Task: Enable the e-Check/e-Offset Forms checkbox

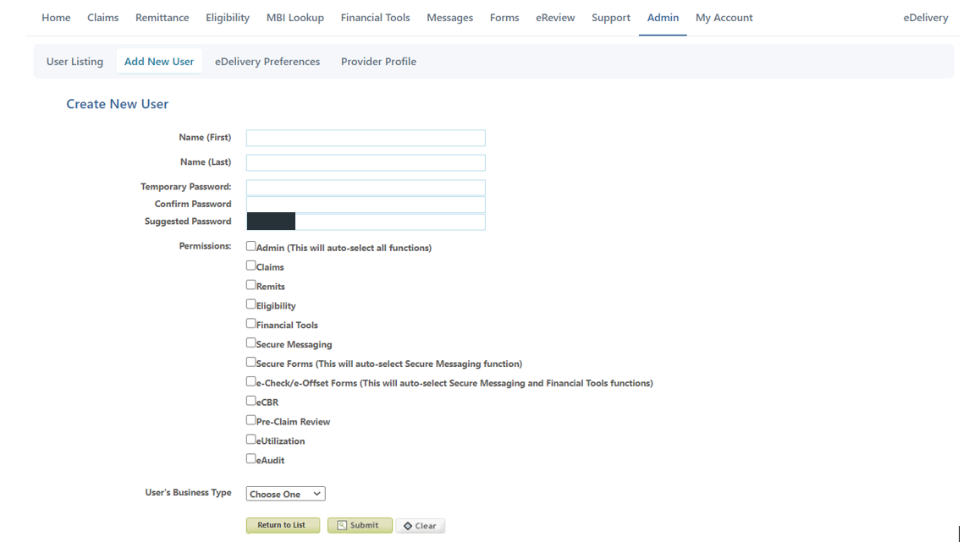Action: 251,381
